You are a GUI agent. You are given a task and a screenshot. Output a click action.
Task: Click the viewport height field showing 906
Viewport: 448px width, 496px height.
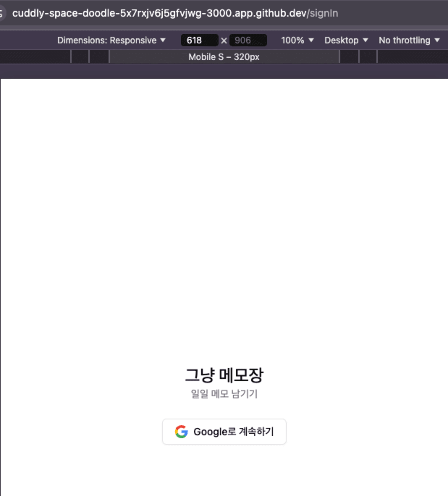tap(248, 40)
